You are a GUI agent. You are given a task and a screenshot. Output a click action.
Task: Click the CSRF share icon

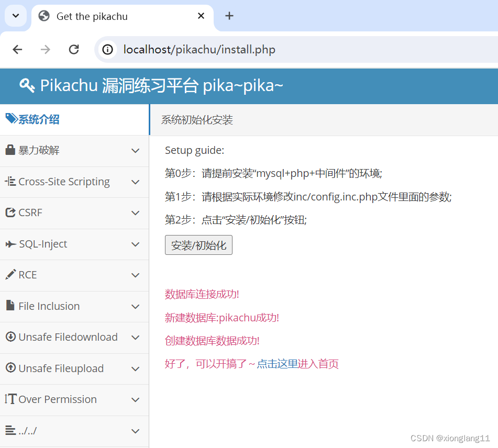[x=10, y=212]
